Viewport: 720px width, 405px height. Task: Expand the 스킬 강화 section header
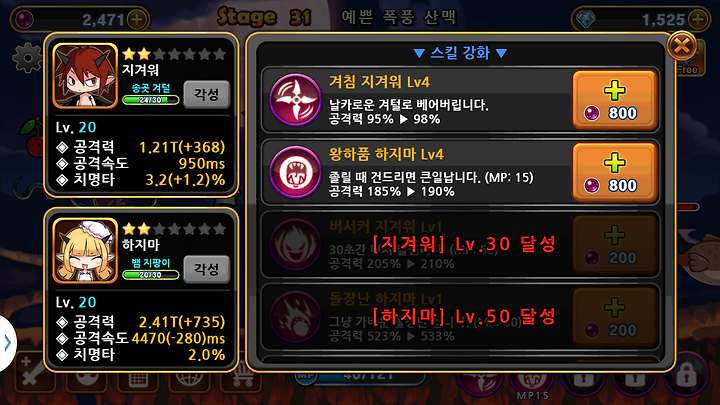point(460,53)
